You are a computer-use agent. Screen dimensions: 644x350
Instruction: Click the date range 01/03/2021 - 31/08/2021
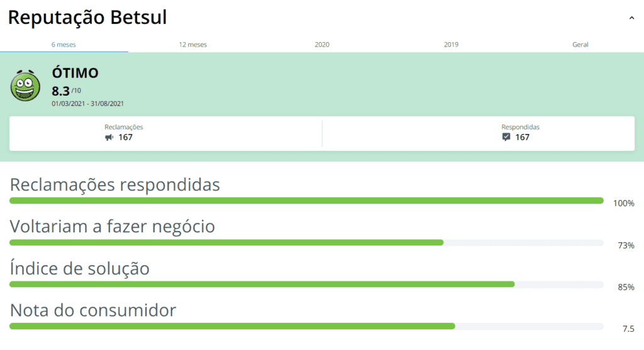(x=87, y=104)
